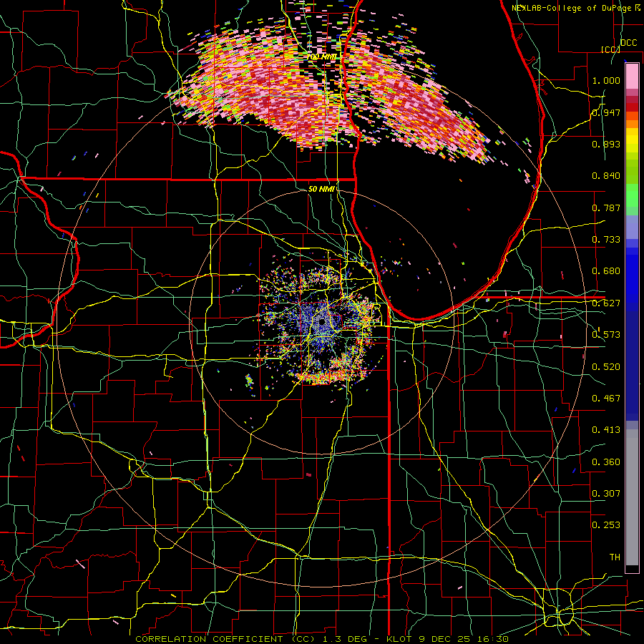Click the 0.307 scale value
Viewport: 644px width, 644px height.
tap(606, 494)
